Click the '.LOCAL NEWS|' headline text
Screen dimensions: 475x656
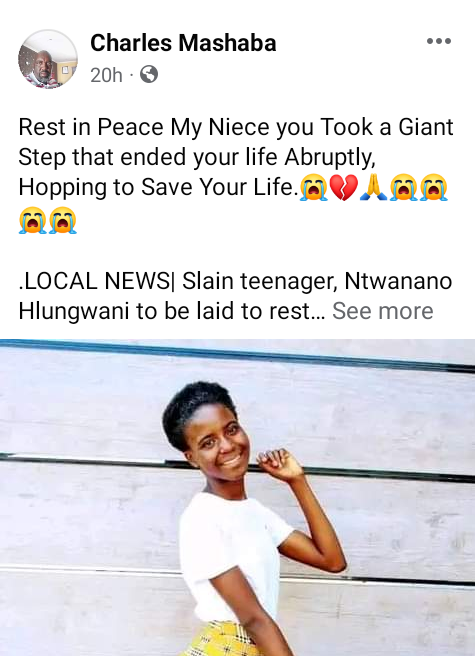click(95, 280)
